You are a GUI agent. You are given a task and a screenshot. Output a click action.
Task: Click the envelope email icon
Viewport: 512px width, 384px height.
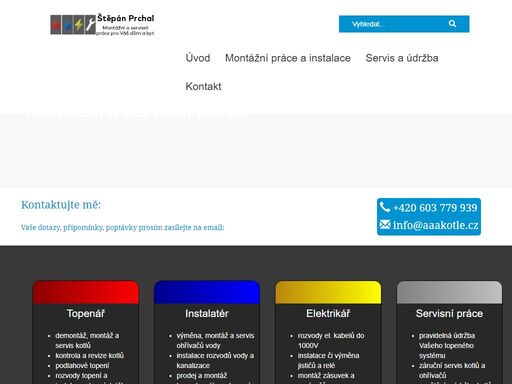385,224
